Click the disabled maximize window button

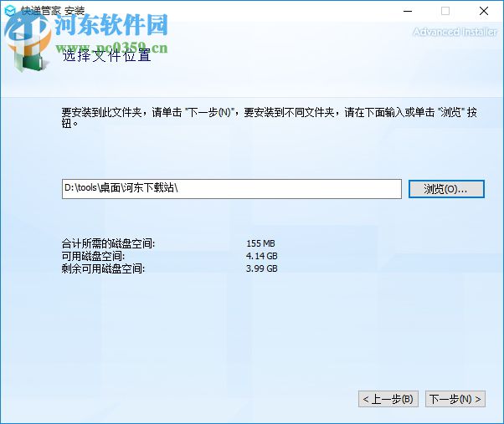tap(445, 11)
